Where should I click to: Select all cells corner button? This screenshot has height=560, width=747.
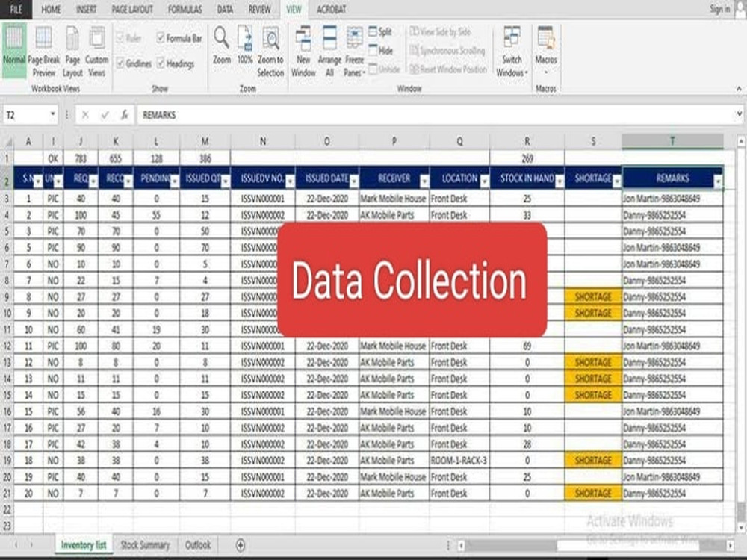click(x=7, y=141)
